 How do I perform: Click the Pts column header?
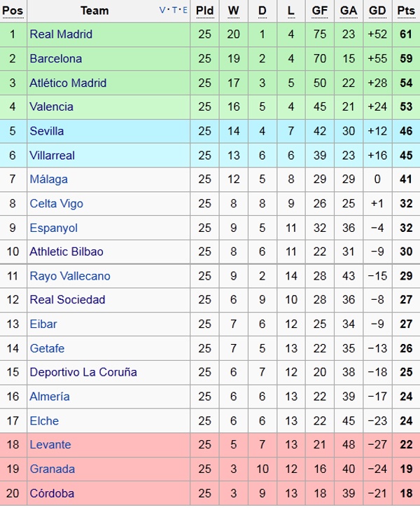pos(405,11)
